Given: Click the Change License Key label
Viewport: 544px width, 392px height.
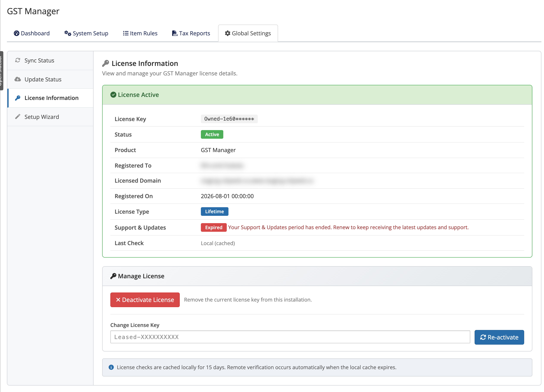Looking at the screenshot, I should pos(134,325).
